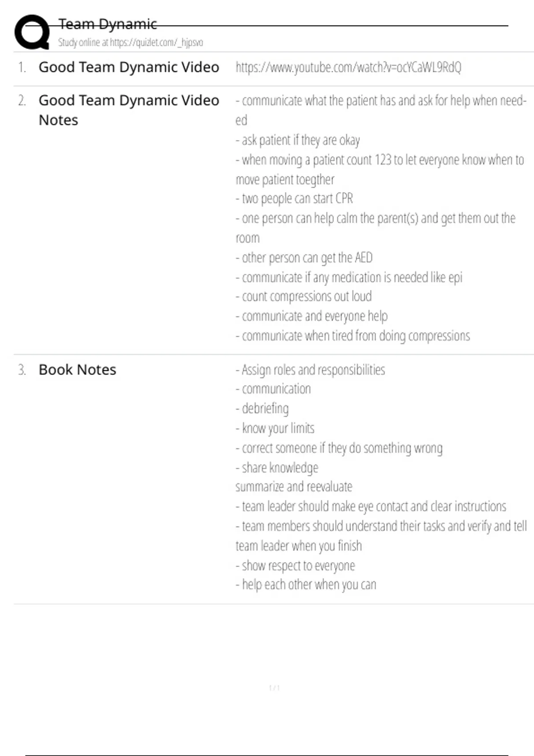
Task: Open the YouTube video URL
Action: pyautogui.click(x=348, y=68)
